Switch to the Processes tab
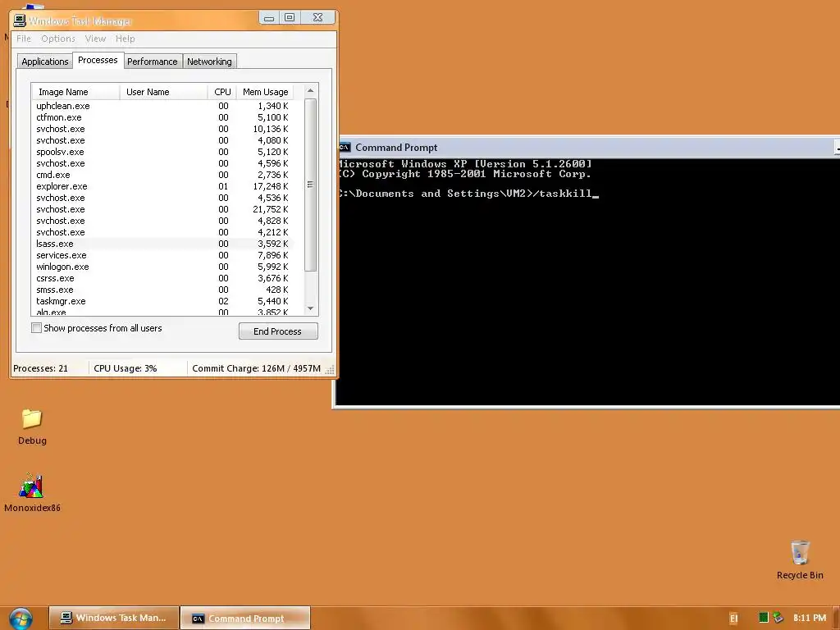The width and height of the screenshot is (840, 630). (98, 60)
